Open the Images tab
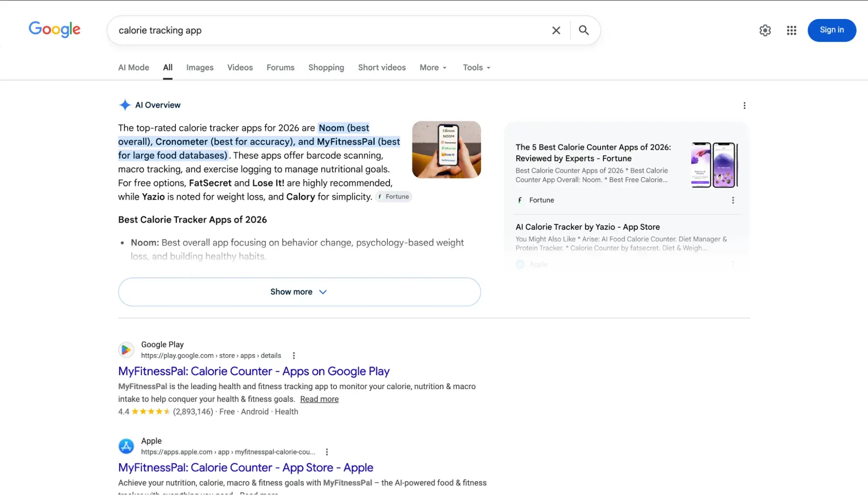 tap(200, 68)
